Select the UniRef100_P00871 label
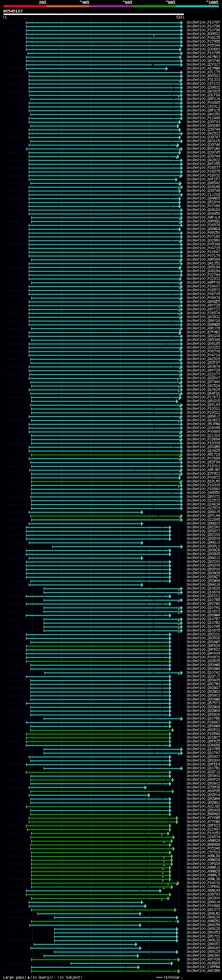This screenshot has height=980, width=222. point(203,657)
